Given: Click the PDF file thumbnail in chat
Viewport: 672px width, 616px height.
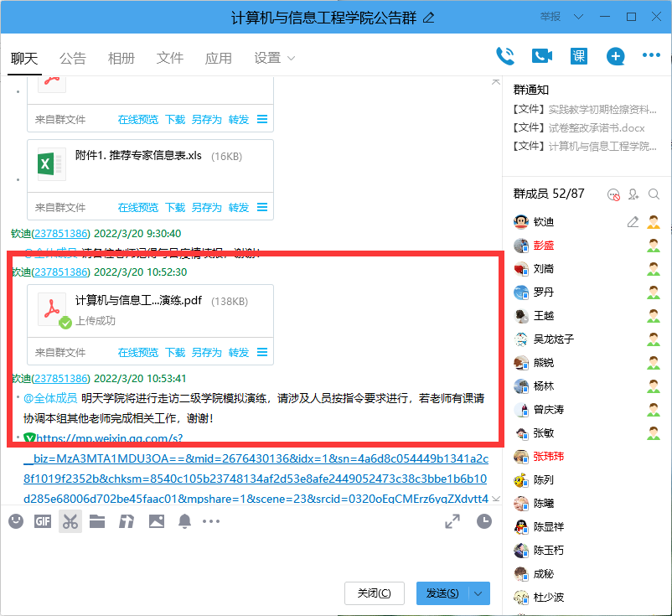Looking at the screenshot, I should click(x=50, y=305).
